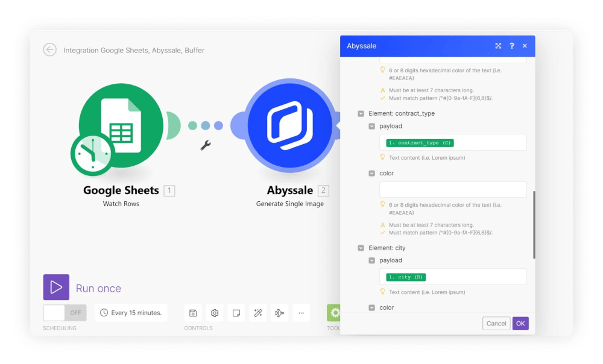Open the Every 15 minutes schedule
The image size is (603, 364).
point(131,313)
